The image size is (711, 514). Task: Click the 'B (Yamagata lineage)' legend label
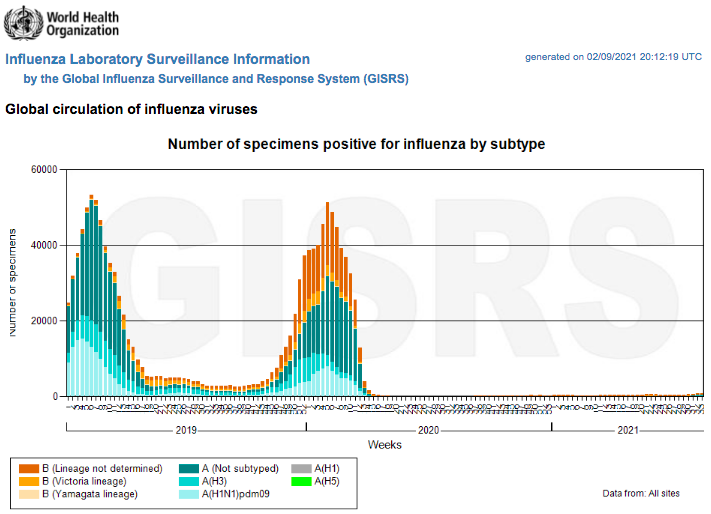pos(90,494)
